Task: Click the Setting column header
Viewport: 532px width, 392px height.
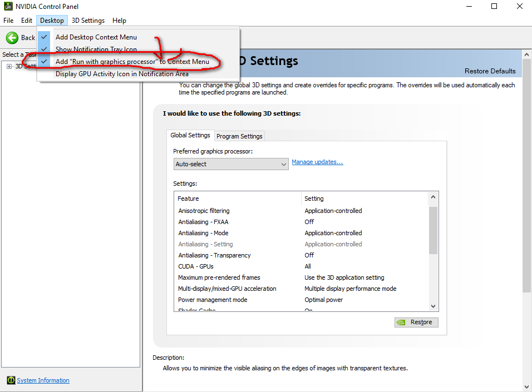Action: click(365, 199)
